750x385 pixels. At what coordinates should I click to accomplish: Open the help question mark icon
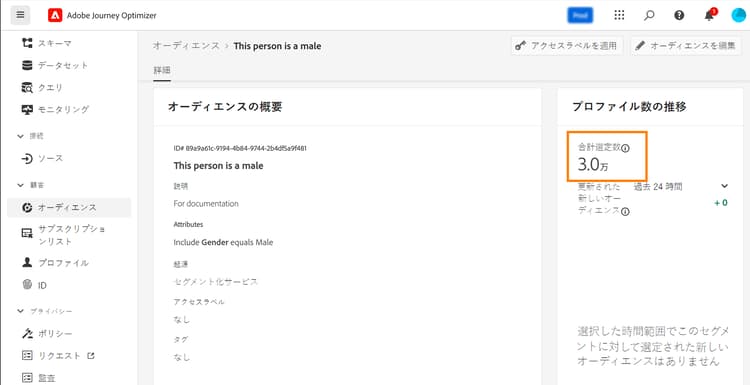(679, 15)
